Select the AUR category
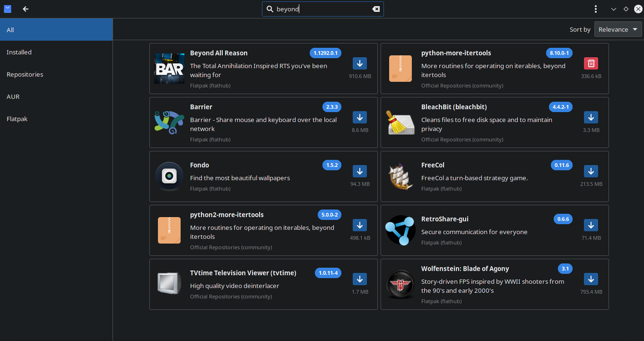The width and height of the screenshot is (644, 341). pyautogui.click(x=56, y=96)
